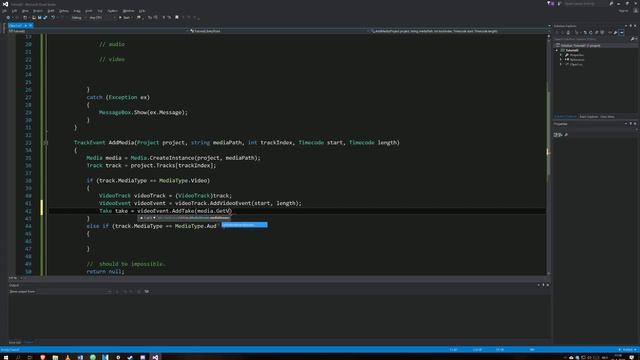
Task: Open the Windows Start menu
Action: pos(6,357)
